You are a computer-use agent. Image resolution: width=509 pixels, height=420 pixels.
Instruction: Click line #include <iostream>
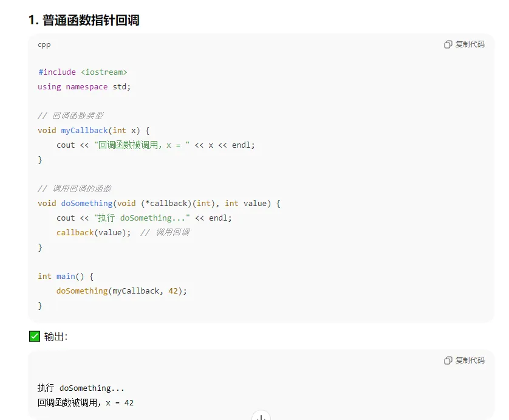coord(83,72)
